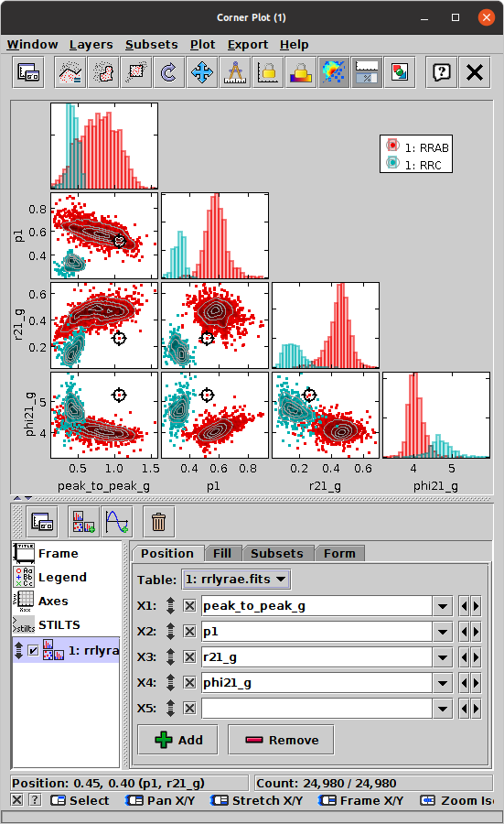Add a function layer with the sine icon
This screenshot has width=504, height=824.
116,522
